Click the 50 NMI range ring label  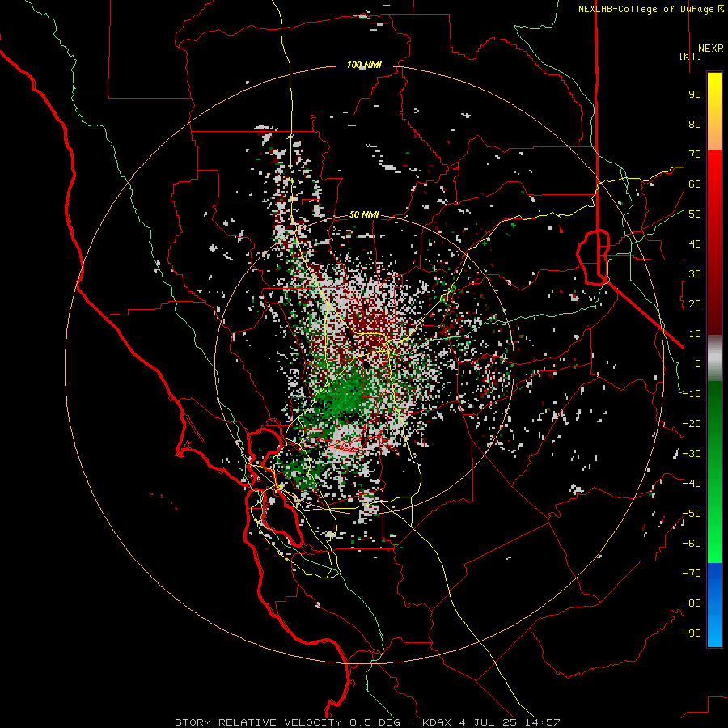[x=364, y=214]
